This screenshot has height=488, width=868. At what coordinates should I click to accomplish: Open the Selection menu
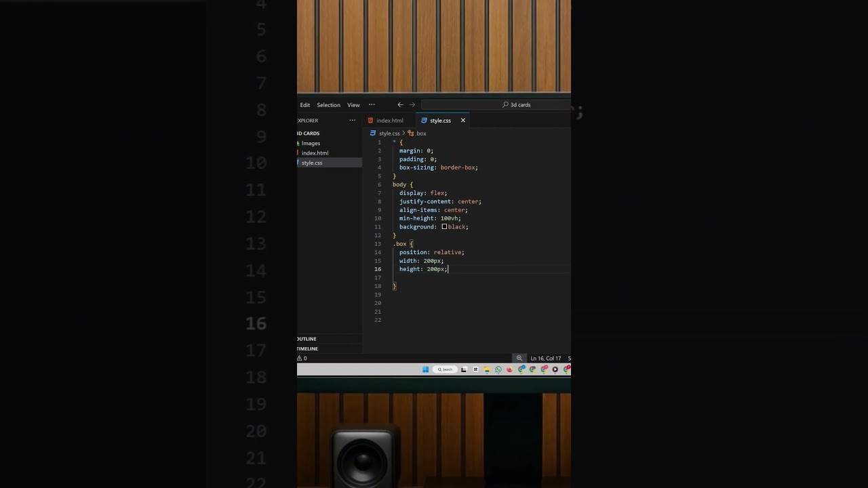pyautogui.click(x=328, y=105)
